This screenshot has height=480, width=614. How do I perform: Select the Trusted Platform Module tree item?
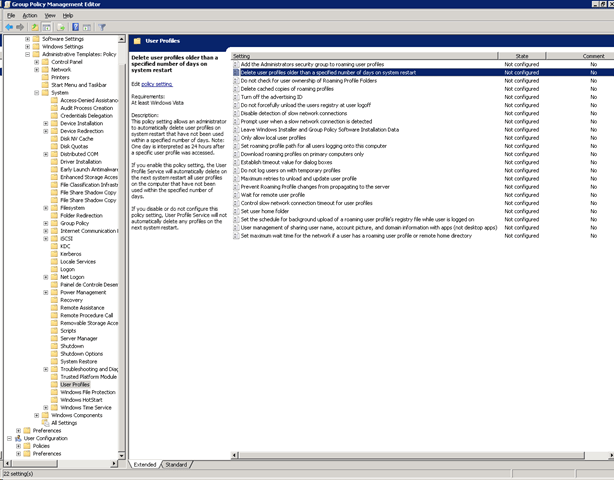pos(88,377)
